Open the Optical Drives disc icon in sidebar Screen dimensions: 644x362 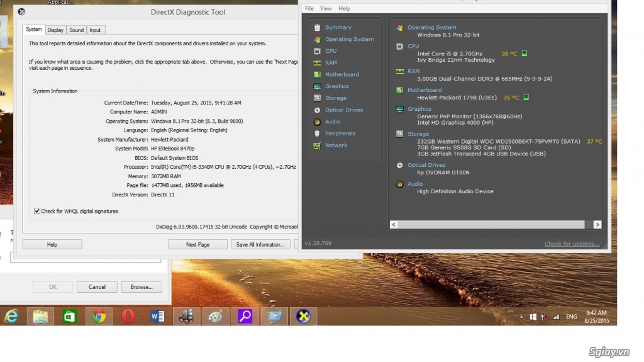pos(317,110)
